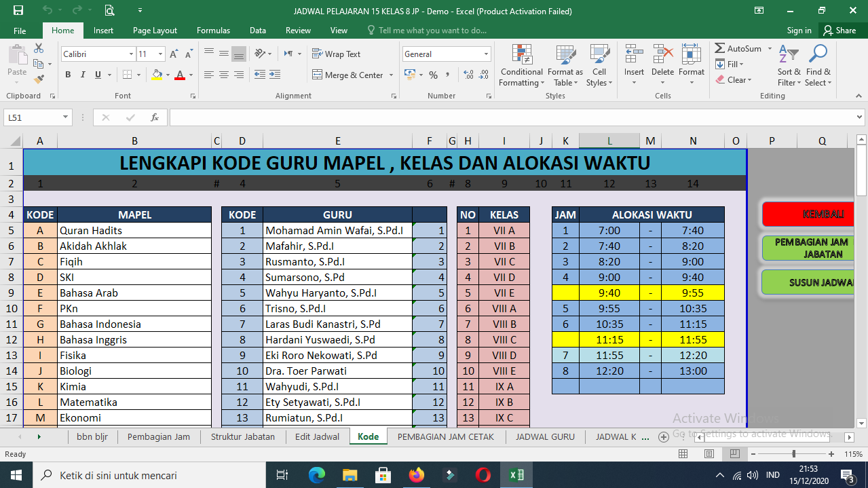
Task: Open fill color dropdown arrow
Action: pyautogui.click(x=168, y=75)
